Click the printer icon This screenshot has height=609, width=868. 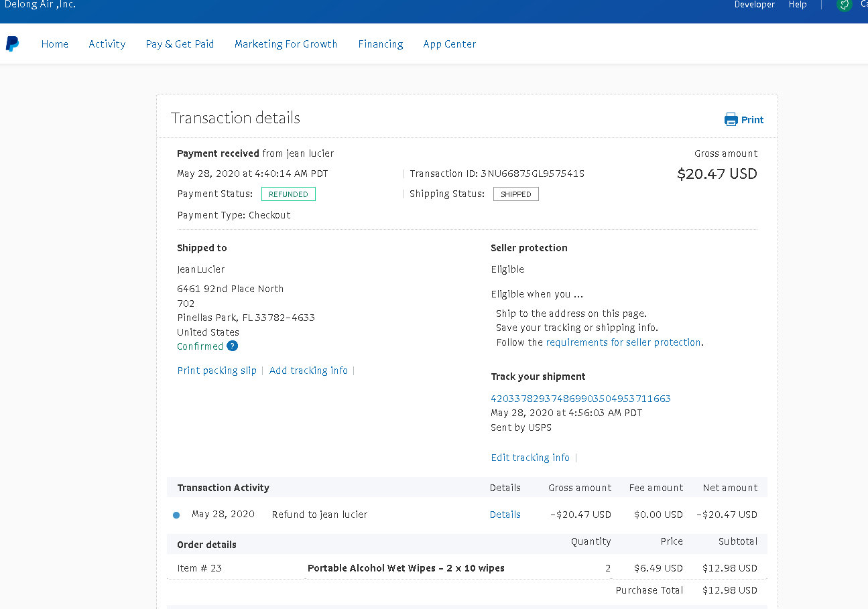(x=731, y=120)
